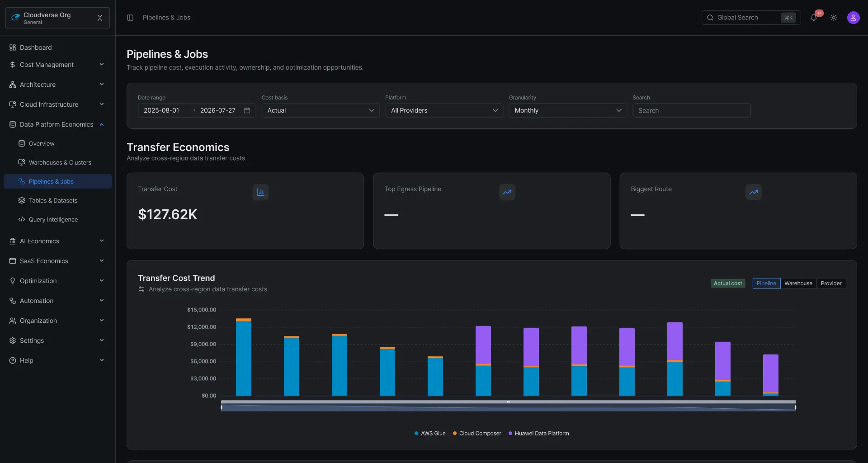Viewport: 868px width, 463px height.
Task: Click the end date 2026-07-27
Action: point(218,110)
